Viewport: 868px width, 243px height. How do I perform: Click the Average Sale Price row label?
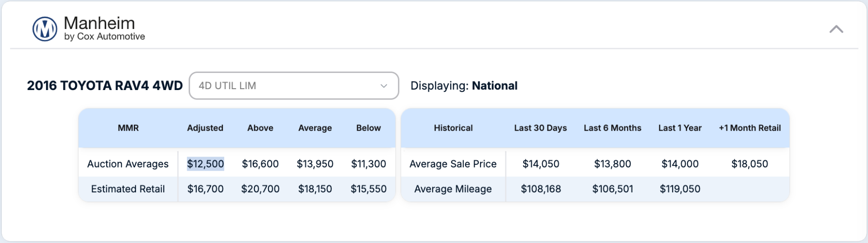coord(453,164)
